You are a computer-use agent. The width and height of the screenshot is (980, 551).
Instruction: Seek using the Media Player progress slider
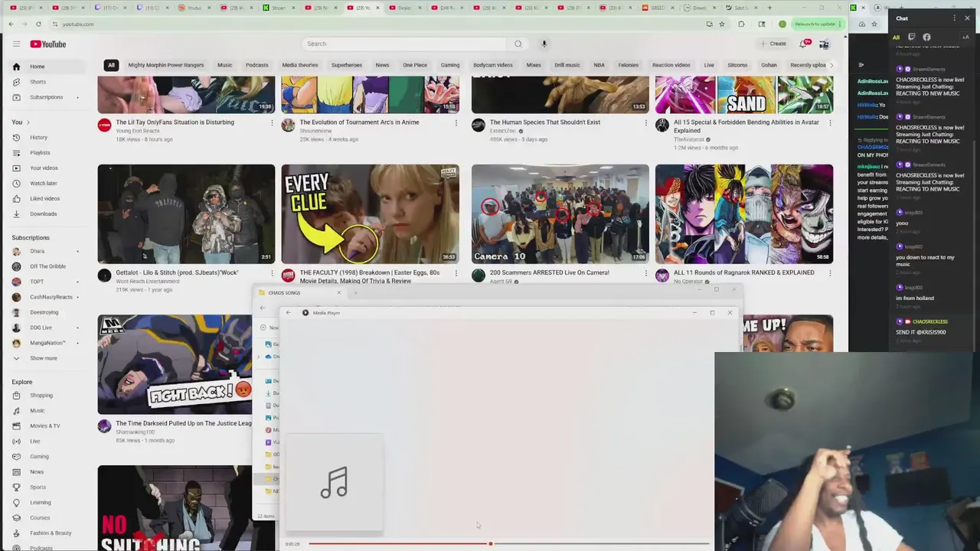[508, 544]
